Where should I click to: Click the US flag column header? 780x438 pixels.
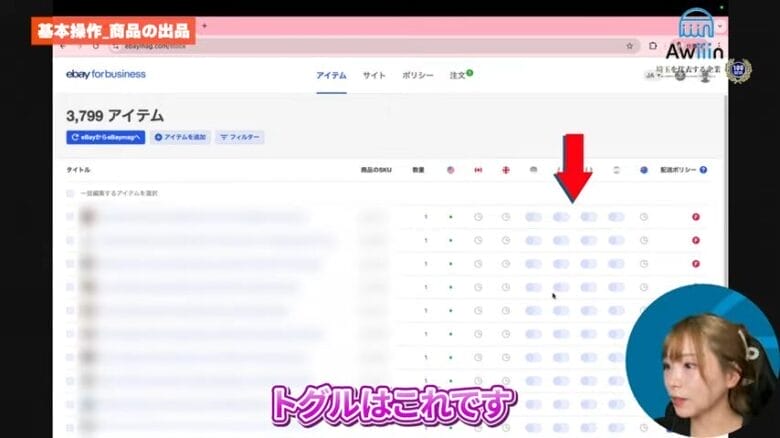[x=451, y=170]
